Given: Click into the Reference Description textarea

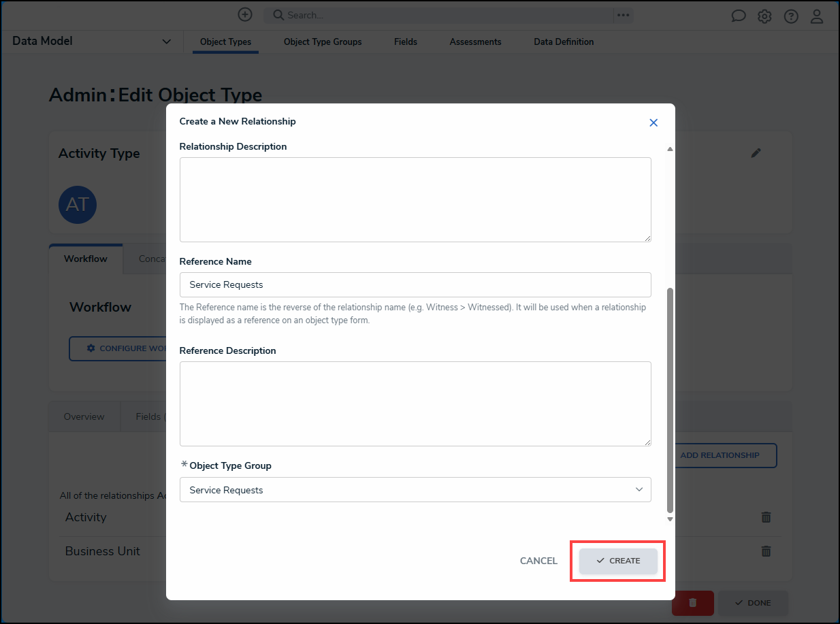Looking at the screenshot, I should (415, 404).
